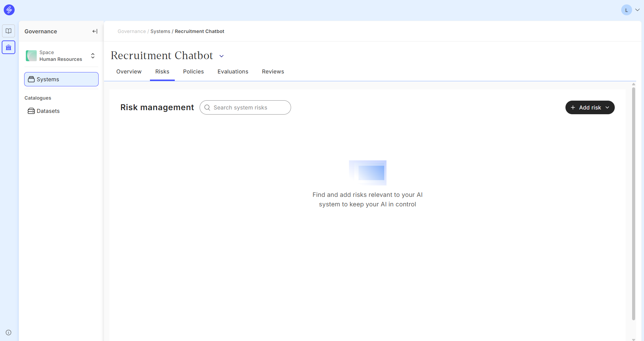Switch to the Overview tab

129,71
